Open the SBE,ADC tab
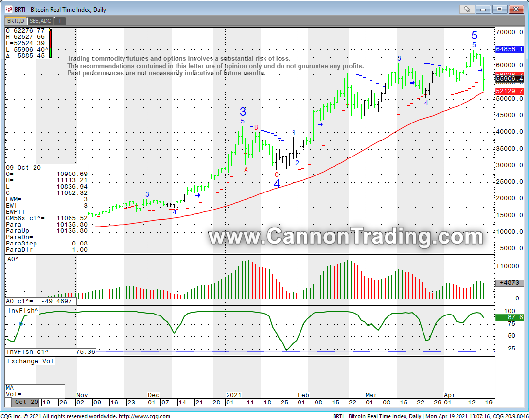 (40, 21)
